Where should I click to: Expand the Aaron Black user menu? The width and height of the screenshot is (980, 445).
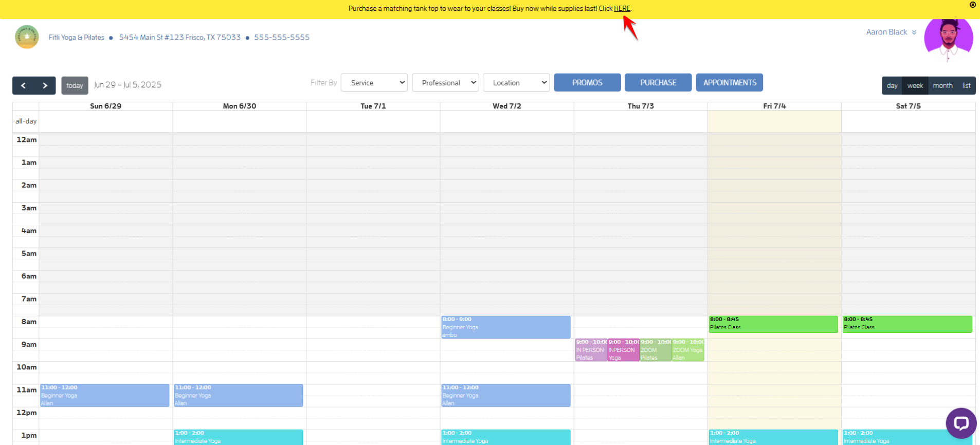tap(891, 32)
